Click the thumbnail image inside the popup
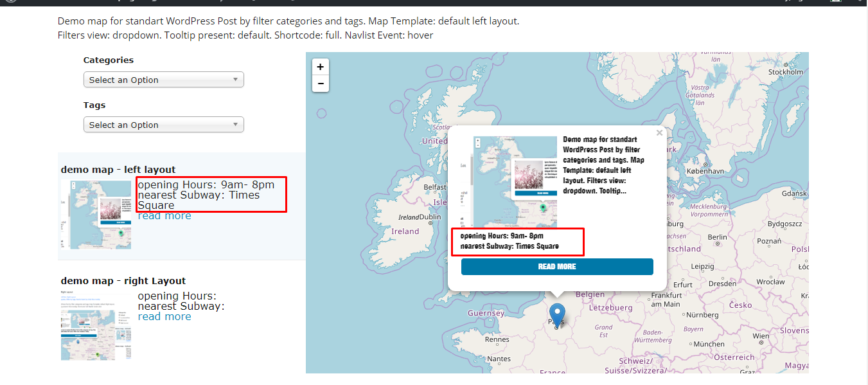The height and width of the screenshot is (385, 868). coord(515,181)
